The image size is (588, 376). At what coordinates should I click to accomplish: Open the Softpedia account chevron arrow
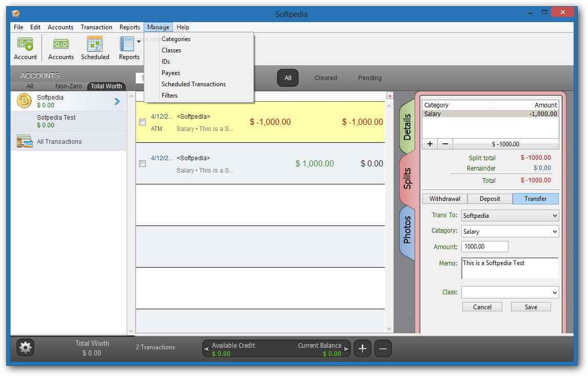pos(117,101)
